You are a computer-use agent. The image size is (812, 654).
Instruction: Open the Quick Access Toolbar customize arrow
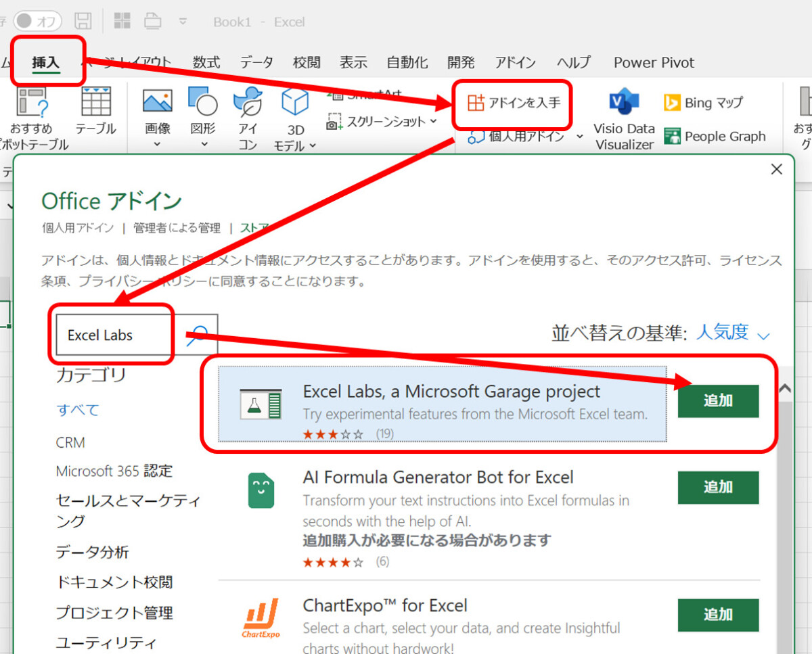pos(183,22)
